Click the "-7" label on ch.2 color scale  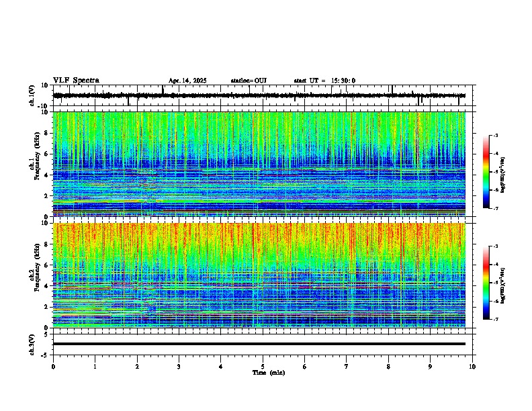point(496,319)
